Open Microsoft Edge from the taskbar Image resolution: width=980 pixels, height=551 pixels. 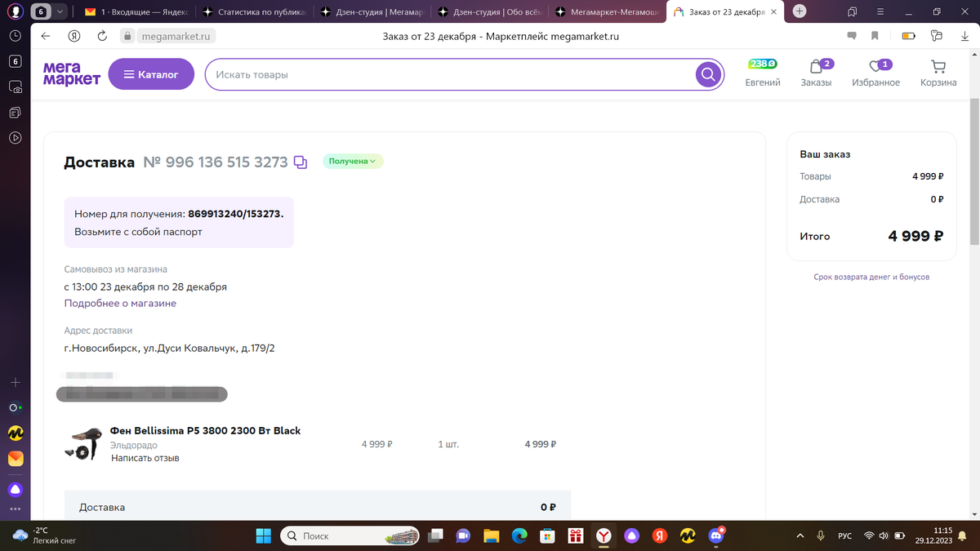519,535
